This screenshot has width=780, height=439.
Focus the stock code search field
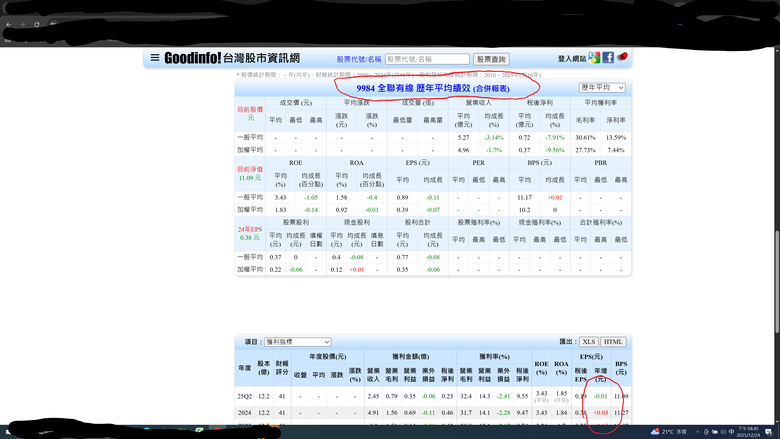[427, 59]
